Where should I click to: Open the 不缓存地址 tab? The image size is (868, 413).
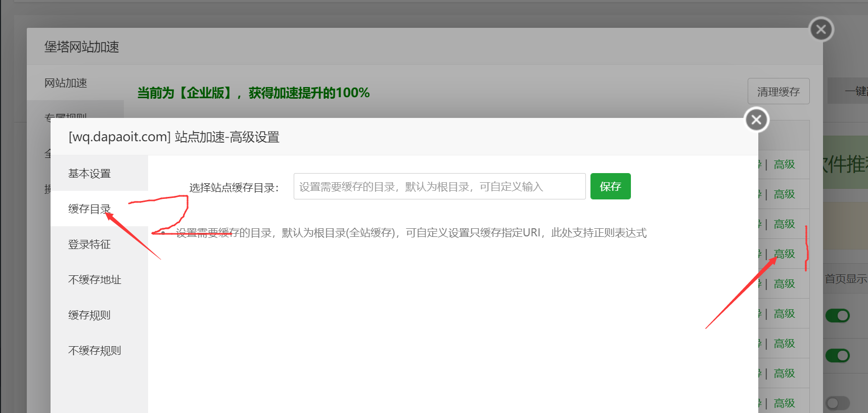(99, 279)
